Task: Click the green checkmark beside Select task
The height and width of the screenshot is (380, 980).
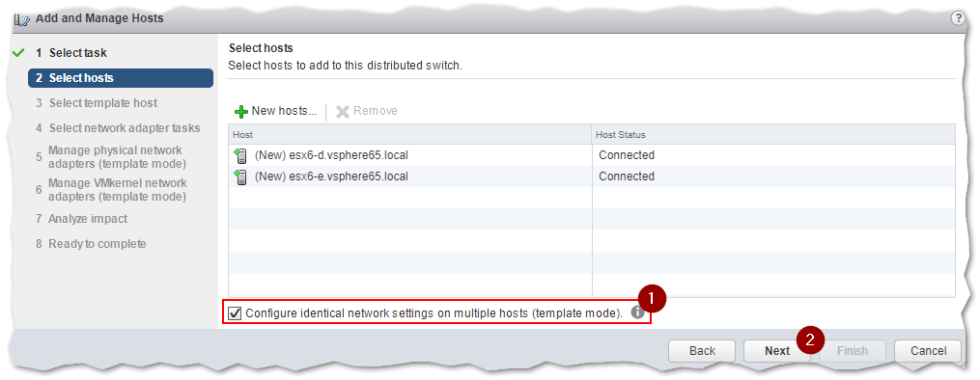Action: tap(17, 54)
